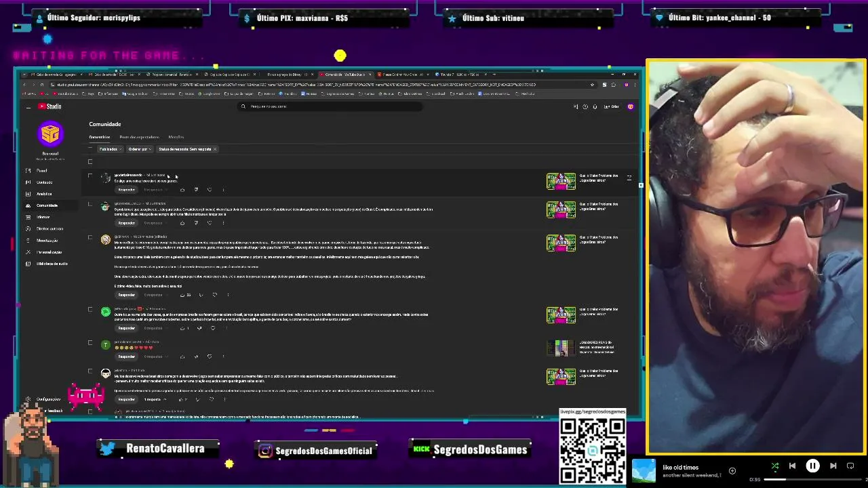Image resolution: width=868 pixels, height=488 pixels.
Task: Tick the select-all comments checkbox
Action: 90,162
